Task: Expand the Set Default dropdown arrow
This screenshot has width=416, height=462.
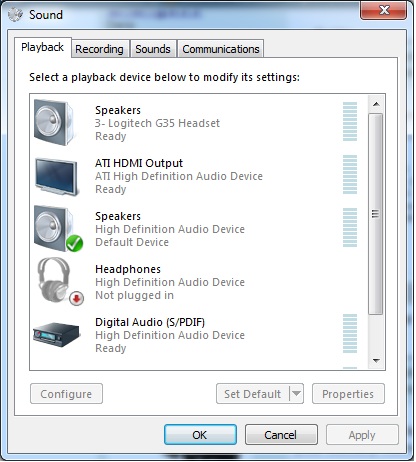Action: (296, 394)
